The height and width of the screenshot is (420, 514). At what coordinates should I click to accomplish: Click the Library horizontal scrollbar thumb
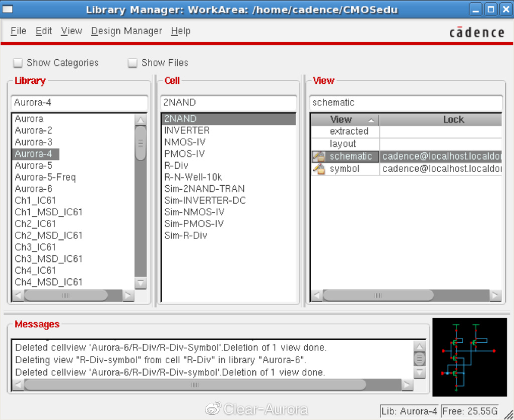pyautogui.click(x=66, y=296)
